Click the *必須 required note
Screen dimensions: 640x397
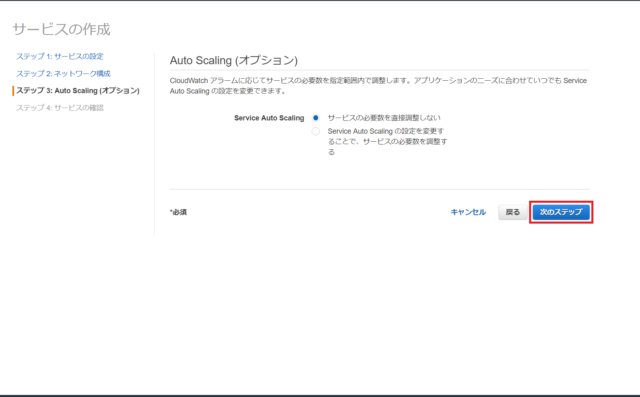[x=178, y=212]
